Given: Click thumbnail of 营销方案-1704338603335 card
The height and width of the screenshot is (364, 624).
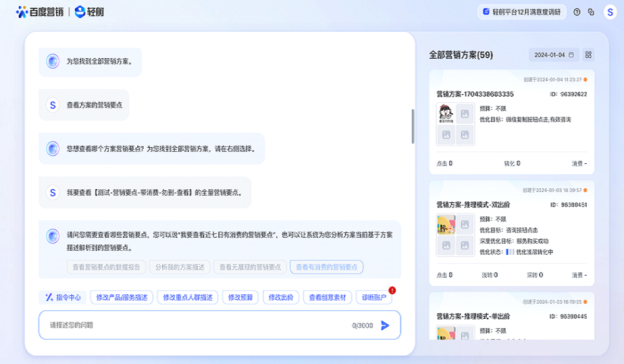Looking at the screenshot, I should click(455, 124).
